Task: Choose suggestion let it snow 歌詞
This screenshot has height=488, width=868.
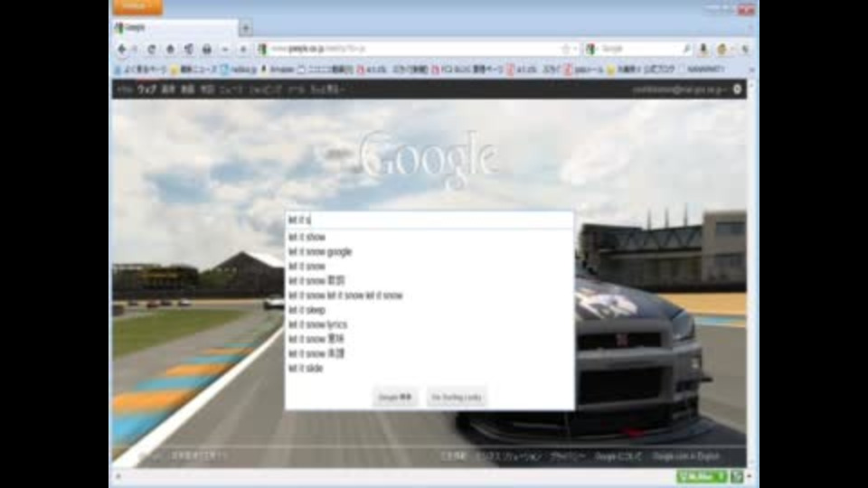Action: 316,281
